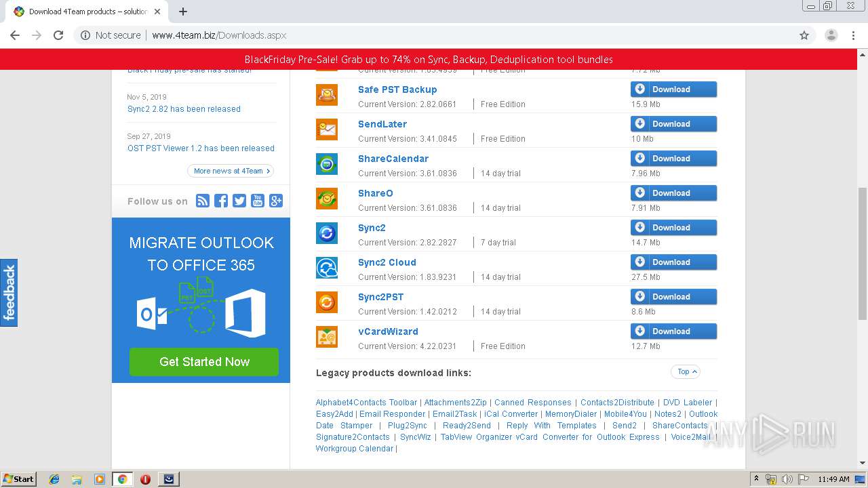The width and height of the screenshot is (868, 488).
Task: Open the vCardWizard title link
Action: 388,331
